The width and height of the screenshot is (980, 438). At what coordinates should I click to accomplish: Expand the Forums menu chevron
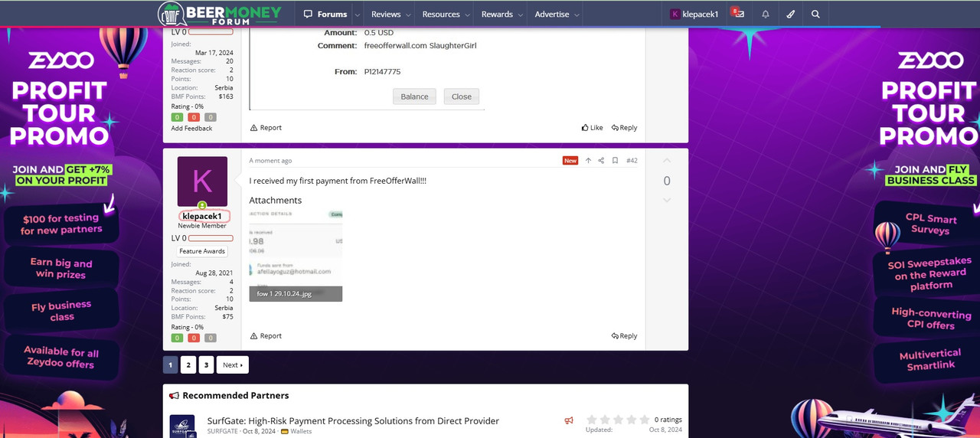click(357, 15)
